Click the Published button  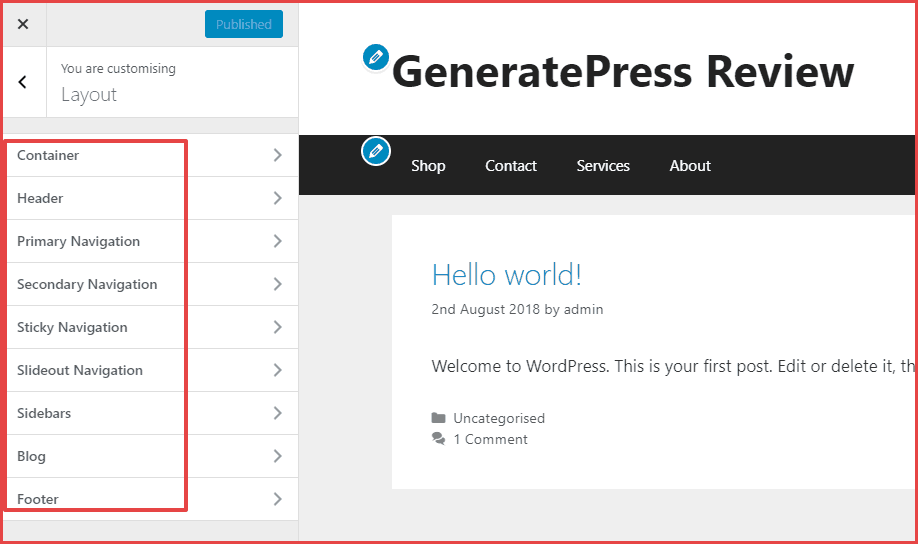point(244,24)
